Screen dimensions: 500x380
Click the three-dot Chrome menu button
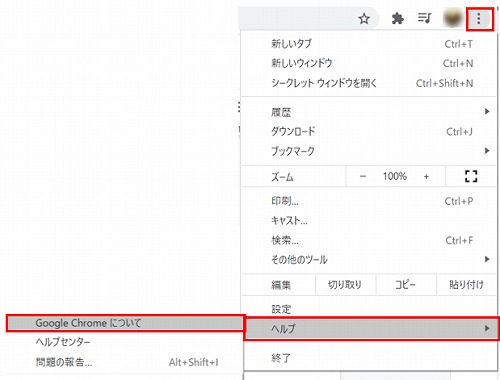479,19
